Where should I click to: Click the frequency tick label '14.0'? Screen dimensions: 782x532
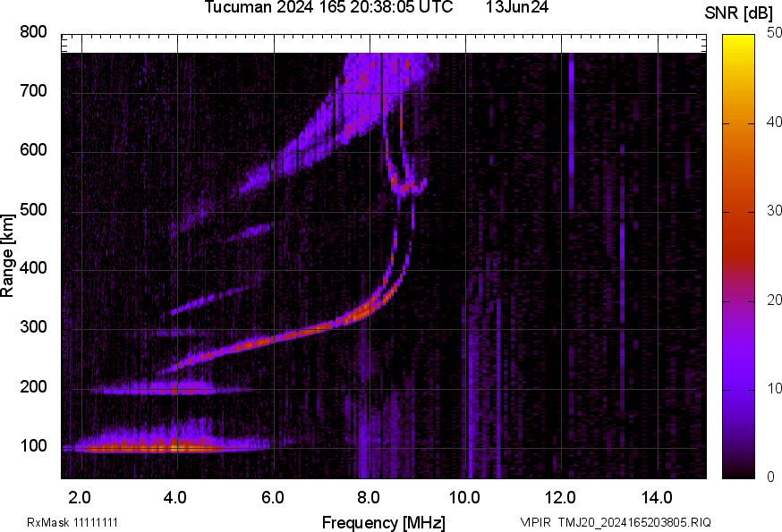pyautogui.click(x=657, y=497)
